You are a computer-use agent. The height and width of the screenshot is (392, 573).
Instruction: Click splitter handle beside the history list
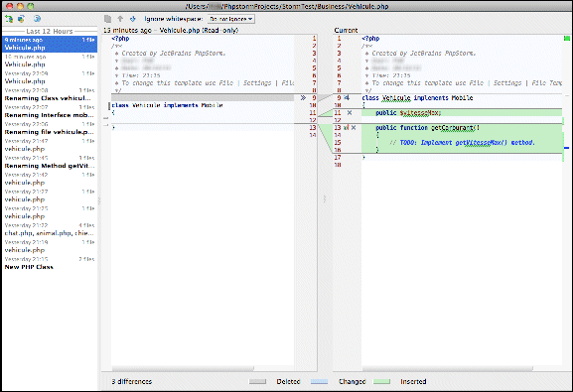(99, 200)
